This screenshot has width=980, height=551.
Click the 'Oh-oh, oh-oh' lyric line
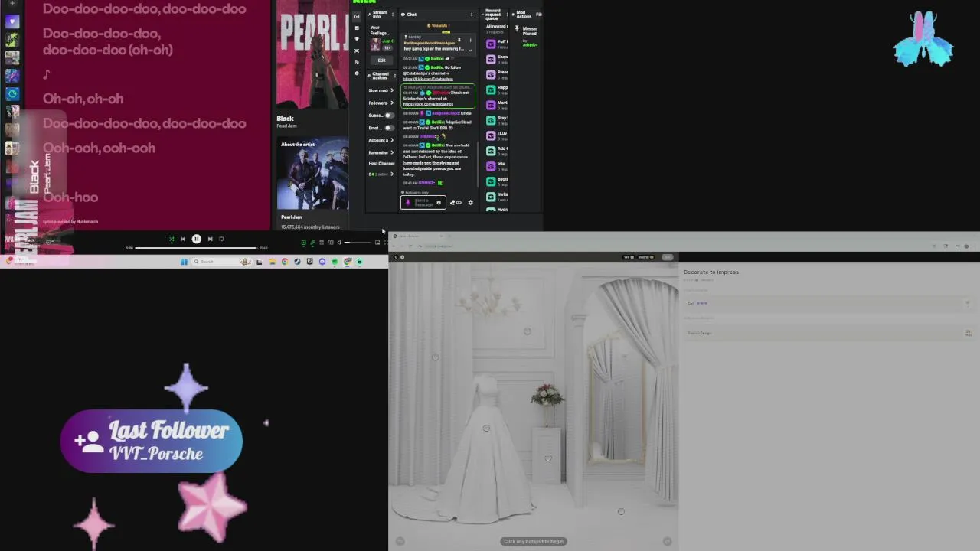83,99
